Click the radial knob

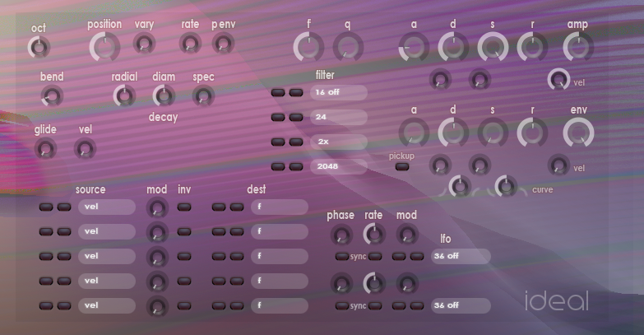tap(124, 95)
